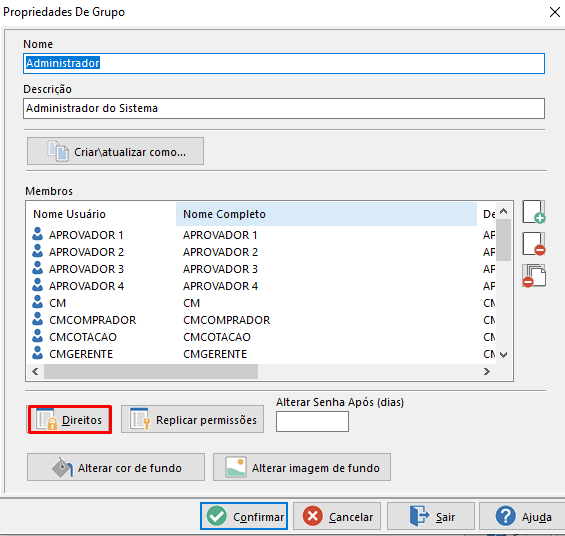The image size is (565, 536).
Task: Click the members list scroll down arrow
Action: (504, 355)
